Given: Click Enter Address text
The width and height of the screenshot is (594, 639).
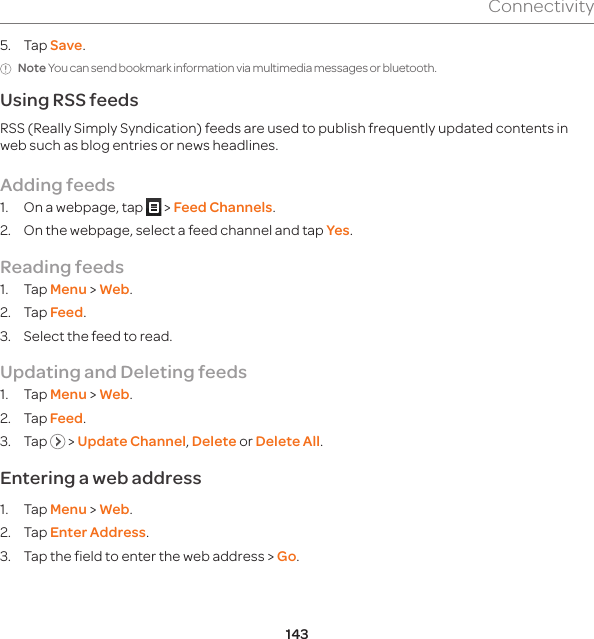Looking at the screenshot, I should coord(98,532).
